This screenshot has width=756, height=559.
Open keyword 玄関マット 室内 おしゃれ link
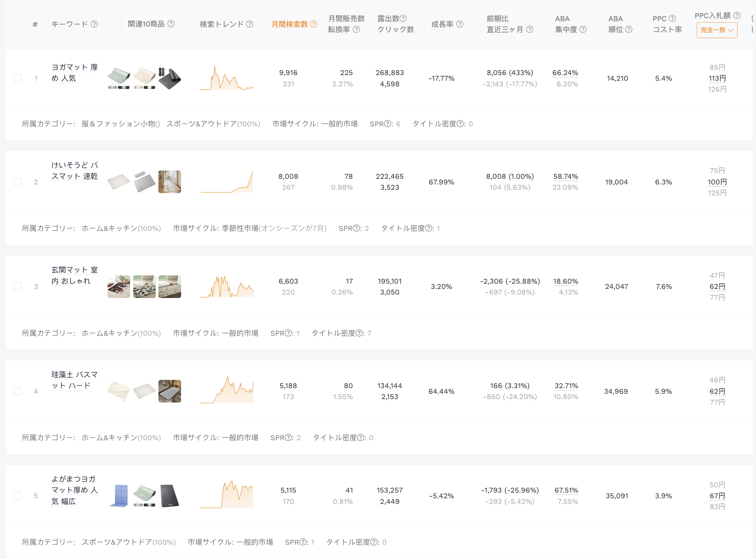tap(75, 275)
